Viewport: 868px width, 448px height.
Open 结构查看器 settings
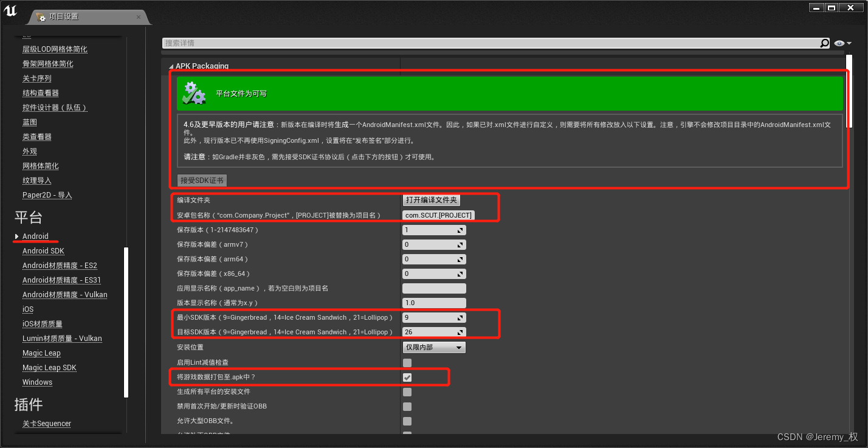click(41, 93)
